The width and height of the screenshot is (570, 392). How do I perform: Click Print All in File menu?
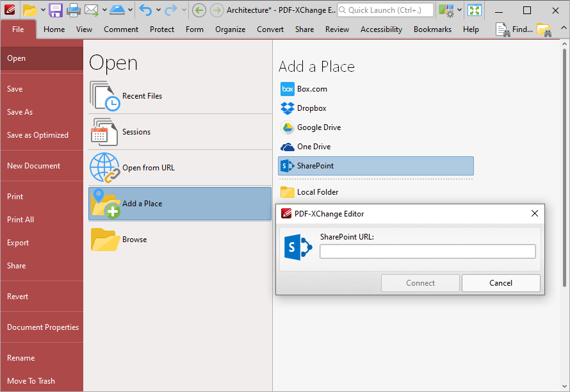(42, 220)
